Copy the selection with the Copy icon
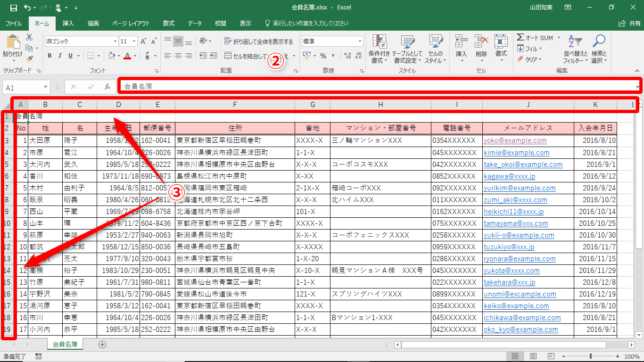 point(29,48)
